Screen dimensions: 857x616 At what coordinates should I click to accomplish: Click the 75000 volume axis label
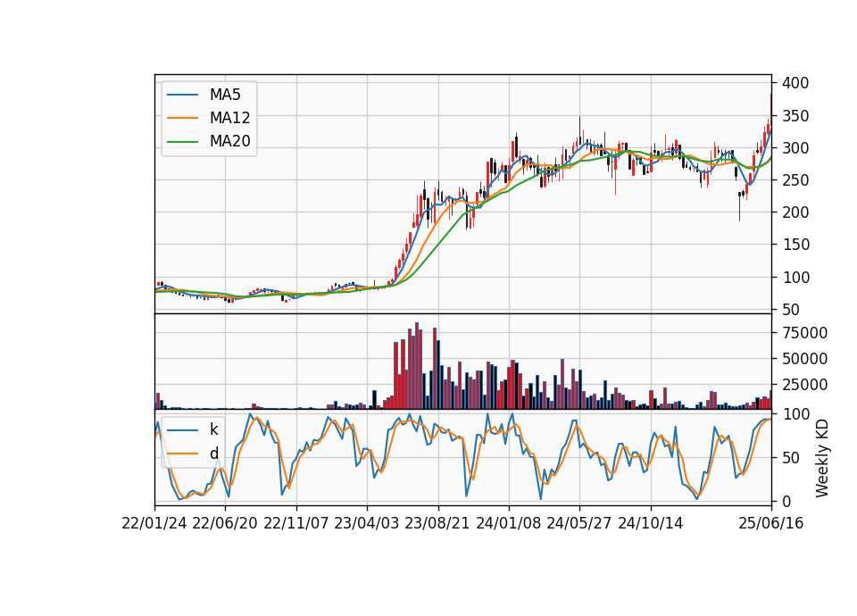(804, 333)
